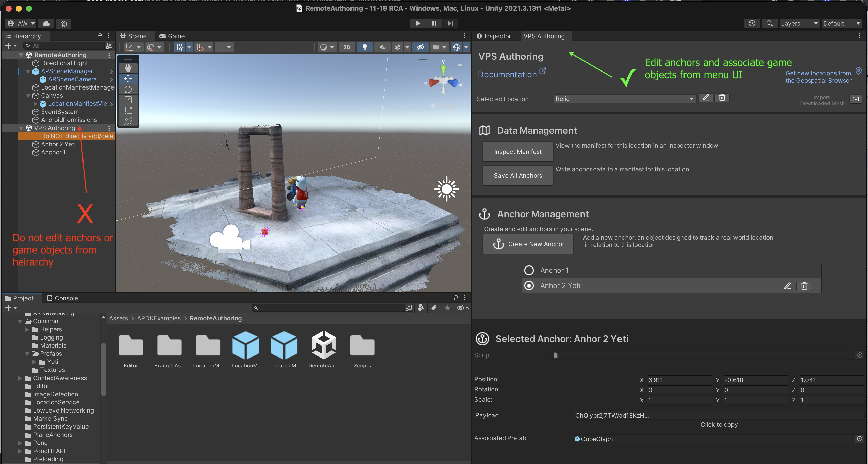Click the Save All Anchors button
868x464 pixels.
coord(518,175)
